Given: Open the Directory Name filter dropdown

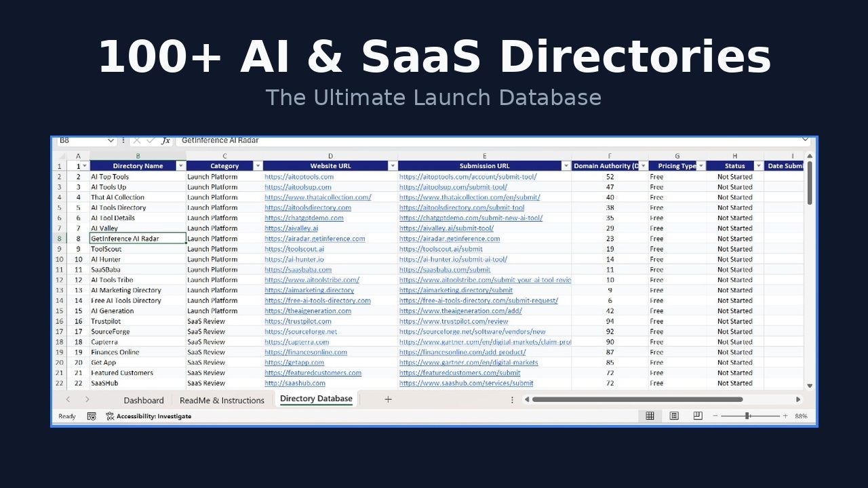Looking at the screenshot, I should (x=180, y=166).
